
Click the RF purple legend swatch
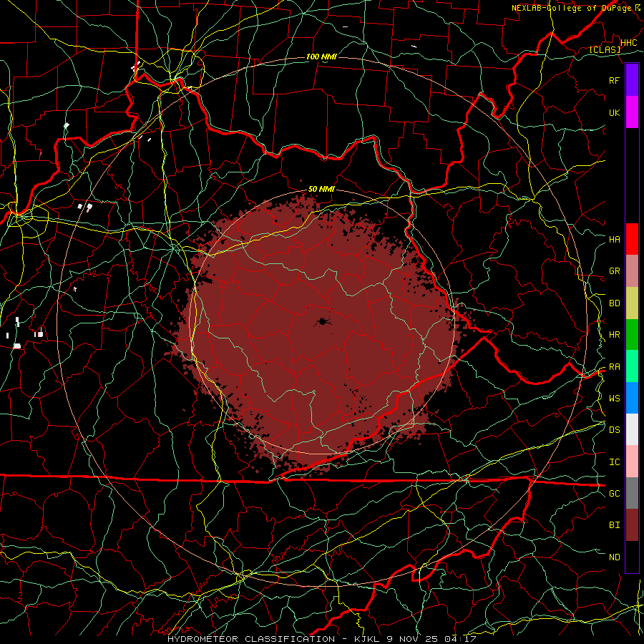[x=632, y=80]
